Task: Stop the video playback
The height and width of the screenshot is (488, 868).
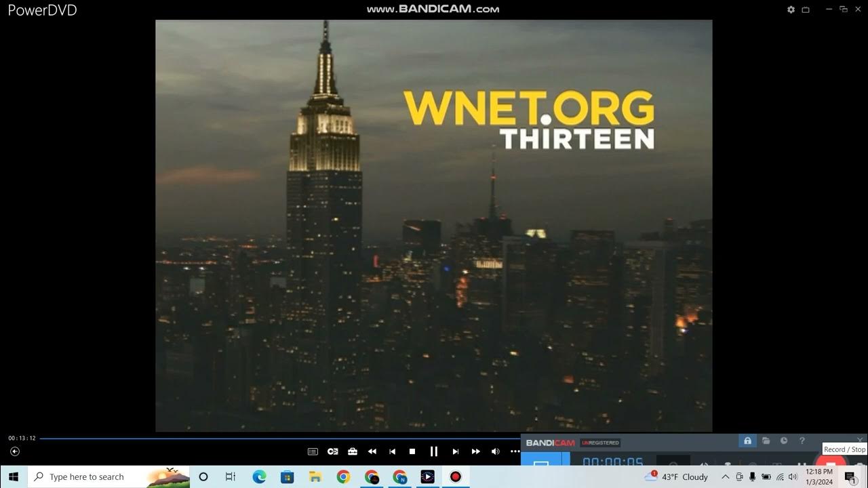Action: click(412, 451)
